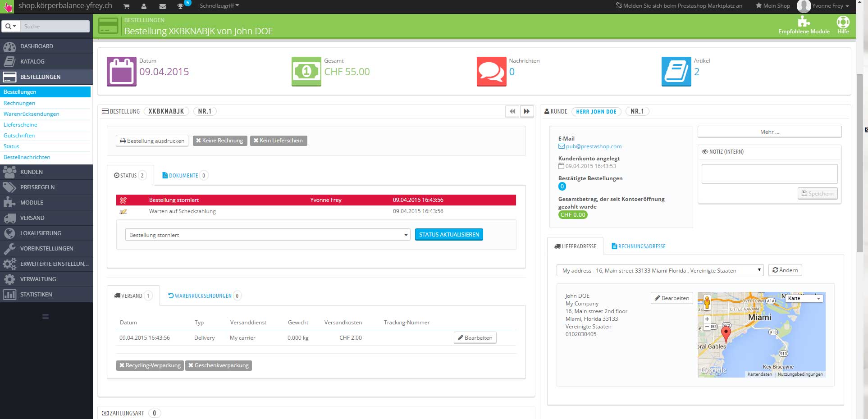Select the Versand tab in the shipping panel

[133, 296]
